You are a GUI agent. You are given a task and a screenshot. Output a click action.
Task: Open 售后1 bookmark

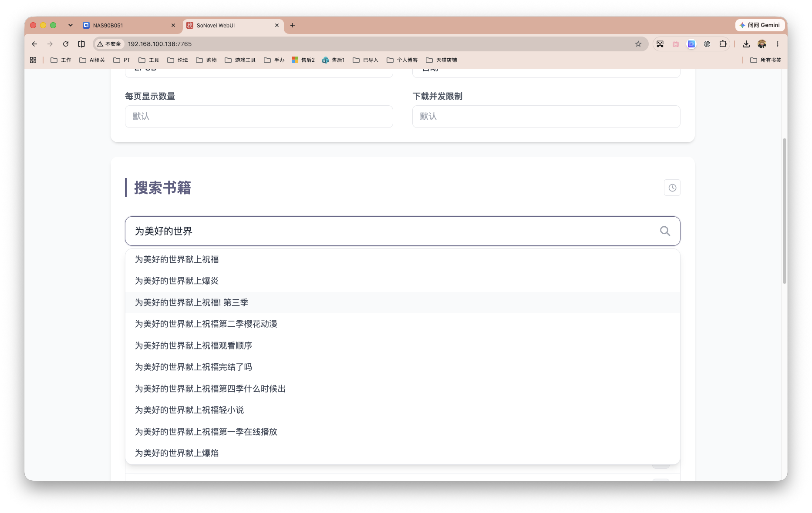click(x=334, y=60)
